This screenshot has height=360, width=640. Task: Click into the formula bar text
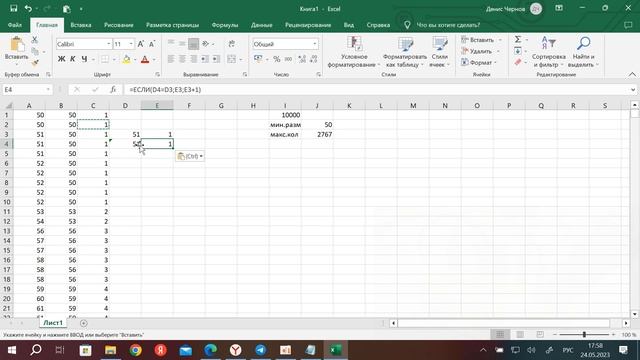coord(376,89)
